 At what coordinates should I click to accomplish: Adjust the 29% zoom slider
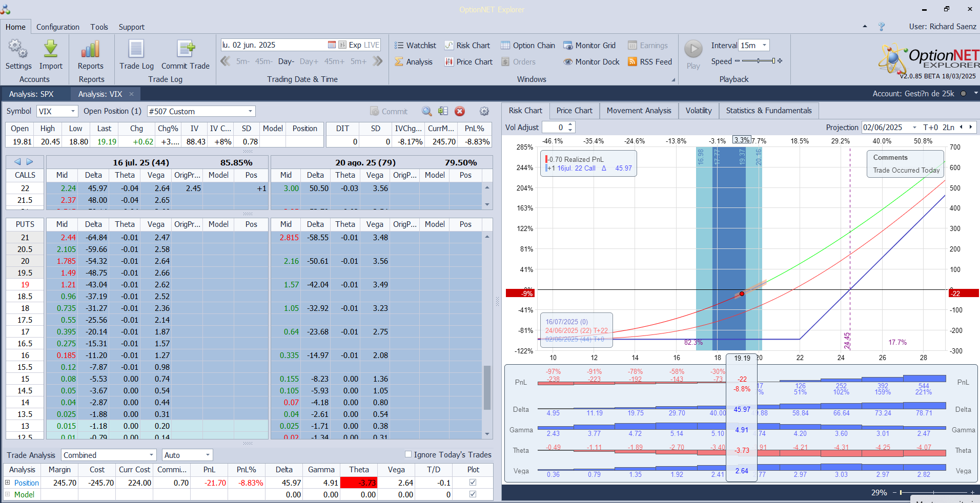pos(934,492)
